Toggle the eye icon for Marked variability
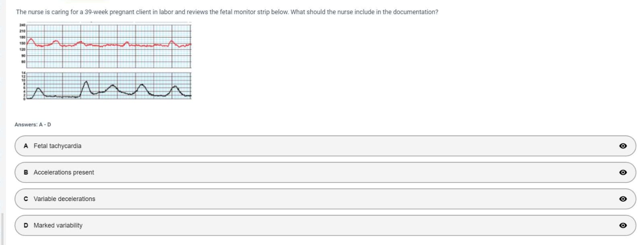 click(x=623, y=226)
